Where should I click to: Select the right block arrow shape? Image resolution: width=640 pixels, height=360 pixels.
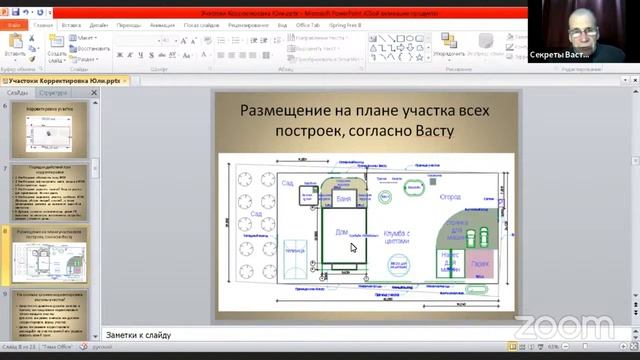401,48
